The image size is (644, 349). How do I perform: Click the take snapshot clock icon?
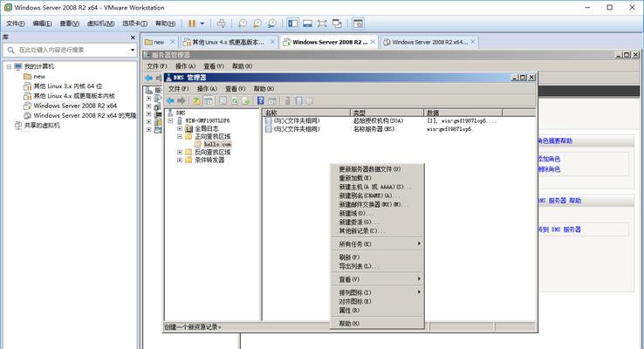(243, 24)
